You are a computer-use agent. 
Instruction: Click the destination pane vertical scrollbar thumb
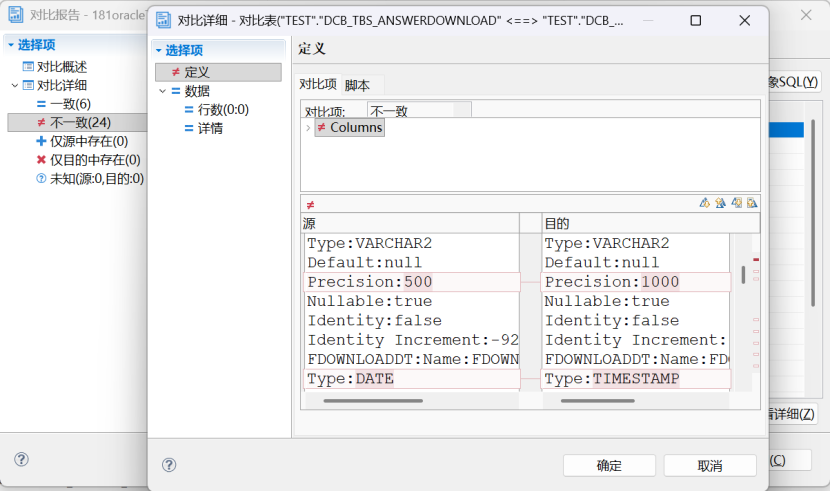[x=743, y=275]
